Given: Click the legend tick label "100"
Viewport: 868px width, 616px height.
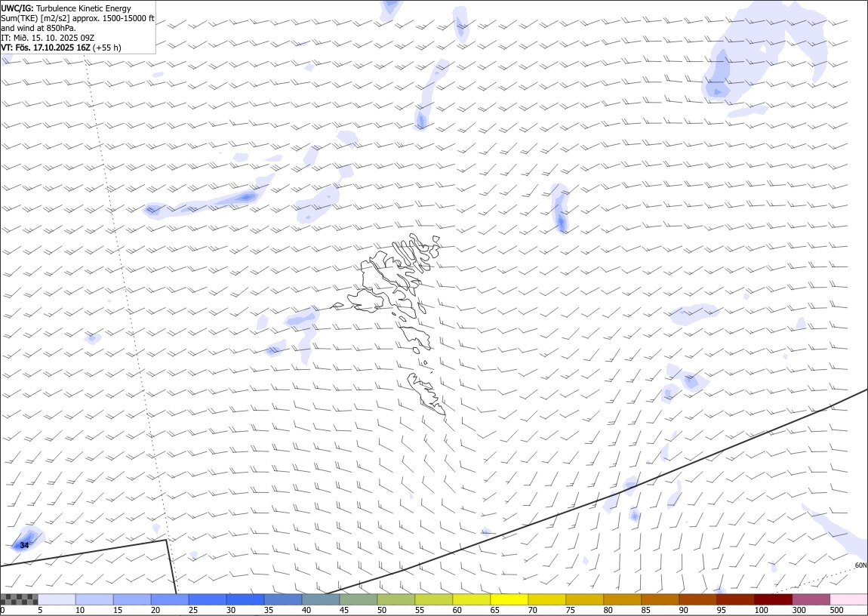Looking at the screenshot, I should pos(761,610).
